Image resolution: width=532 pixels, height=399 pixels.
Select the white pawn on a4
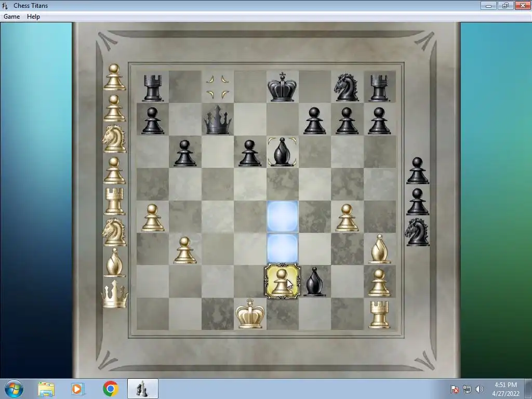pyautogui.click(x=152, y=217)
